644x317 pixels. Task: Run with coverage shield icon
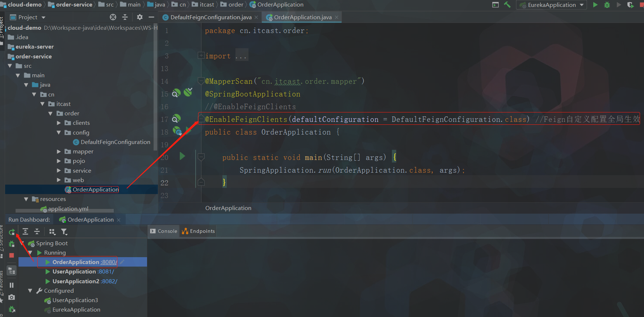tap(631, 5)
